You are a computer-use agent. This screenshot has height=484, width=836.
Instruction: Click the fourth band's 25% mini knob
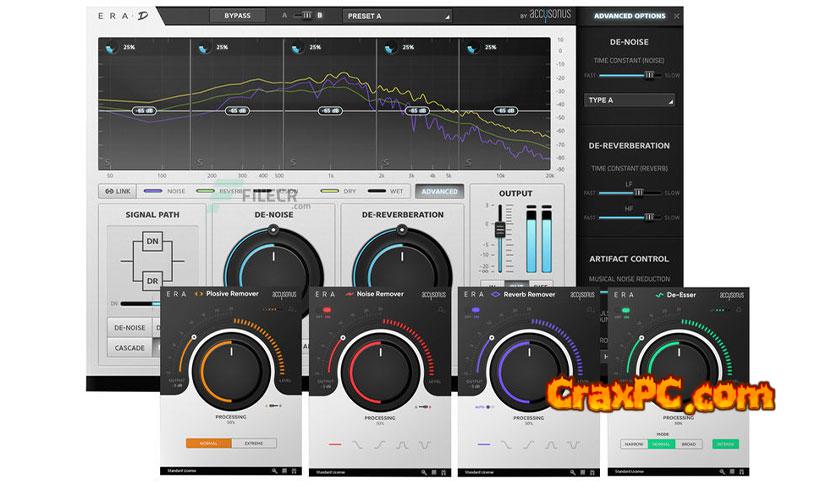[x=390, y=49]
